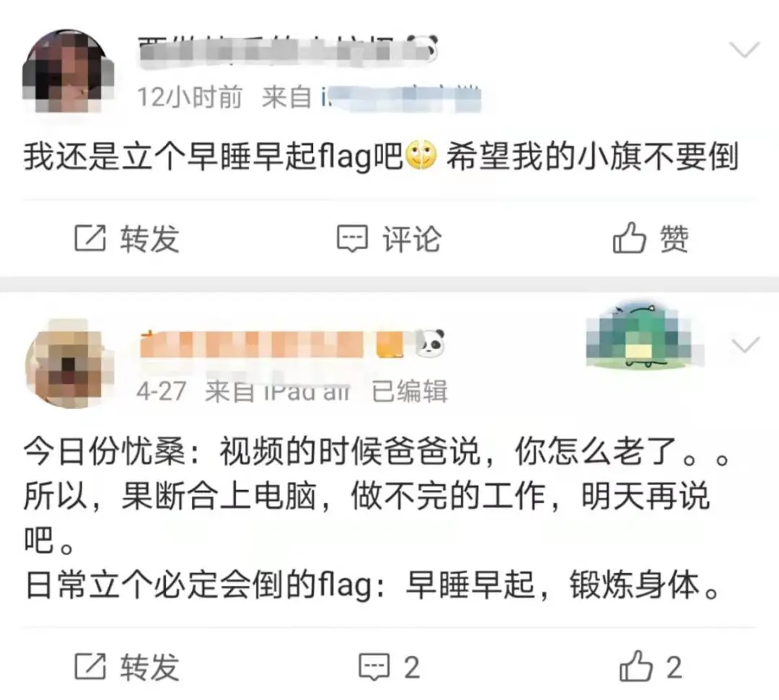The image size is (779, 700).
Task: Expand options chevron on second post
Action: (745, 344)
